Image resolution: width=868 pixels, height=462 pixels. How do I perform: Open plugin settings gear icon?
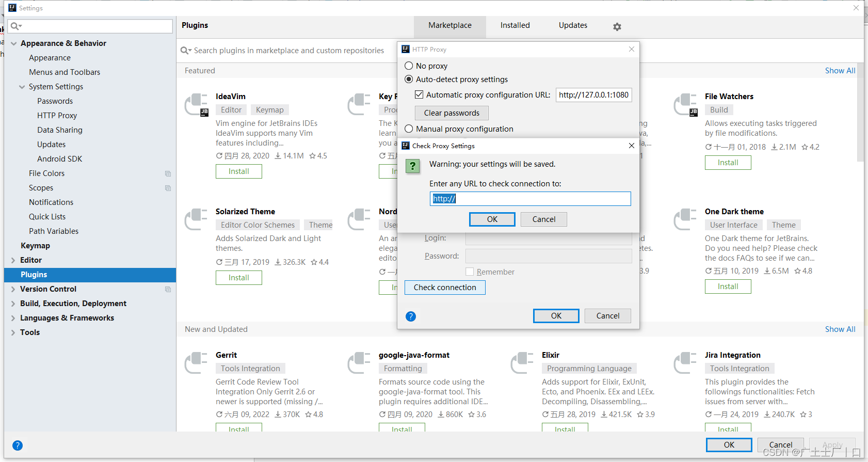click(617, 26)
